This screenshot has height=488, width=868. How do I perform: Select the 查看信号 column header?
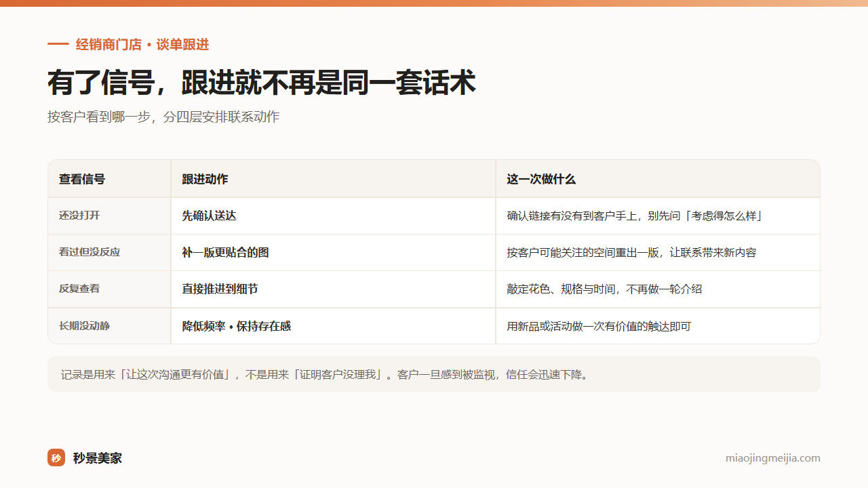(109, 179)
